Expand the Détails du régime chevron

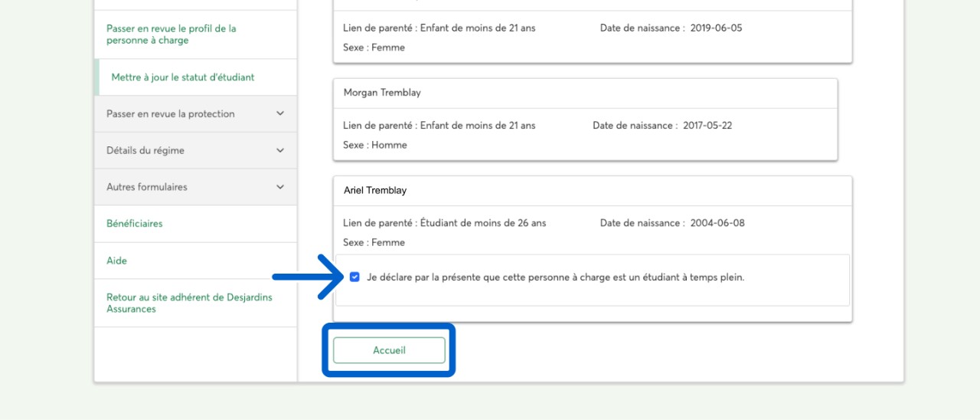[x=280, y=150]
